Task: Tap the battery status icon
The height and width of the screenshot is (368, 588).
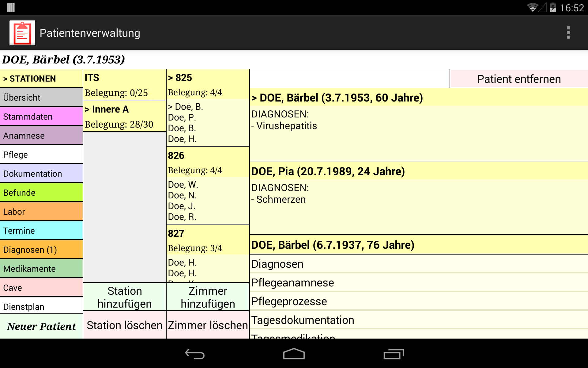Action: tap(553, 7)
